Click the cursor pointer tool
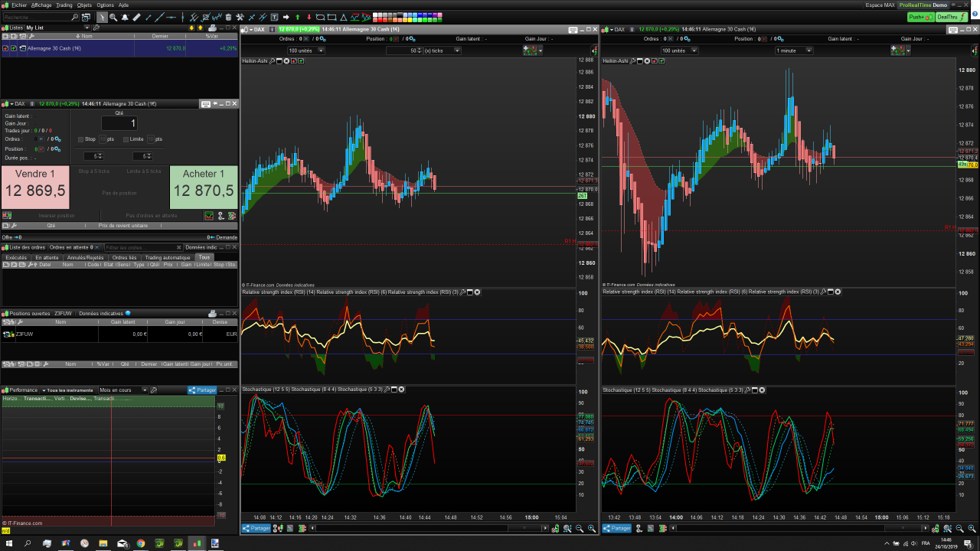Screen dimensions: 980x551 [x=102, y=17]
